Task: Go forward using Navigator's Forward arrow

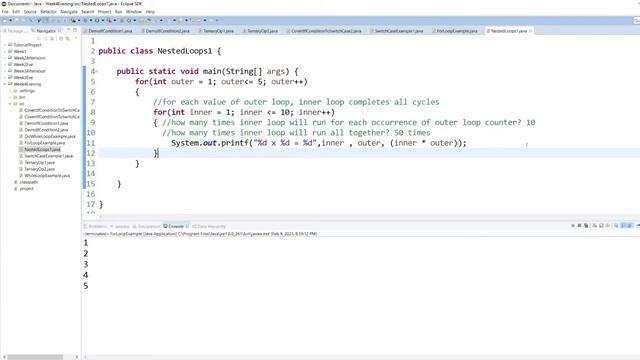Action: click(x=45, y=38)
